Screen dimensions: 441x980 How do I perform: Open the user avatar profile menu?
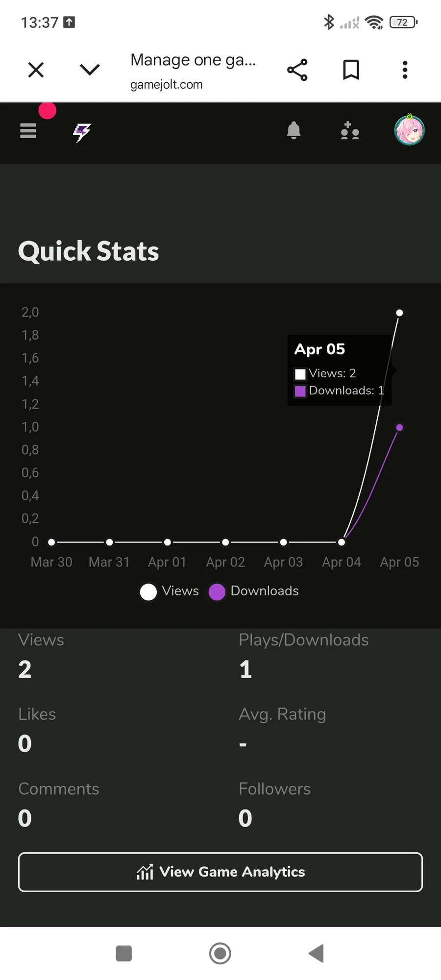click(409, 131)
